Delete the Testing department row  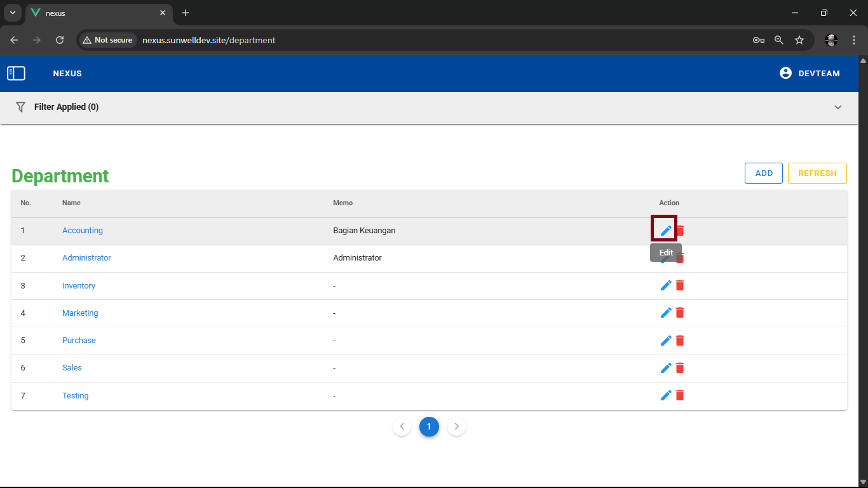coord(680,395)
